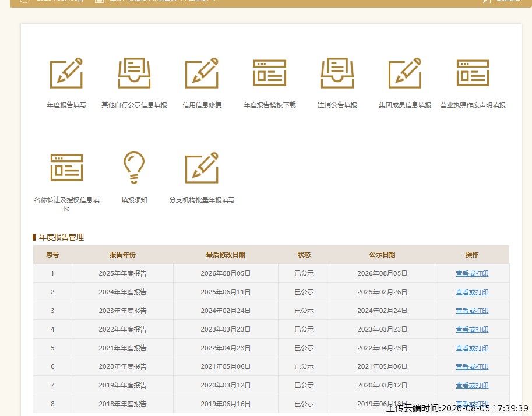Image resolution: width=532 pixels, height=416 pixels.
Task: Click the 年度报告管理 section heading
Action: click(x=61, y=237)
